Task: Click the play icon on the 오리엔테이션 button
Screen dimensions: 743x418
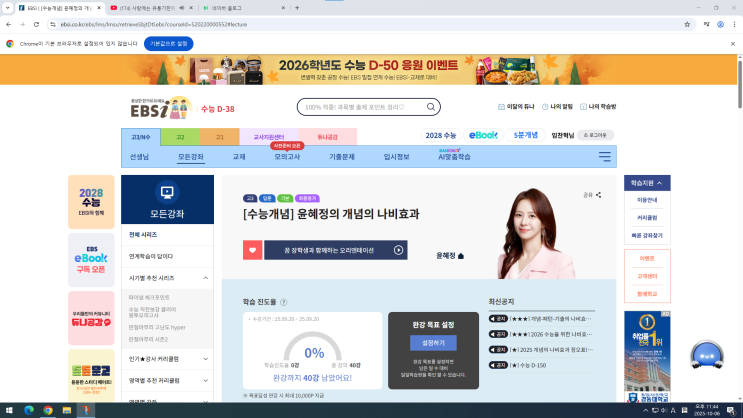Action: [x=399, y=250]
